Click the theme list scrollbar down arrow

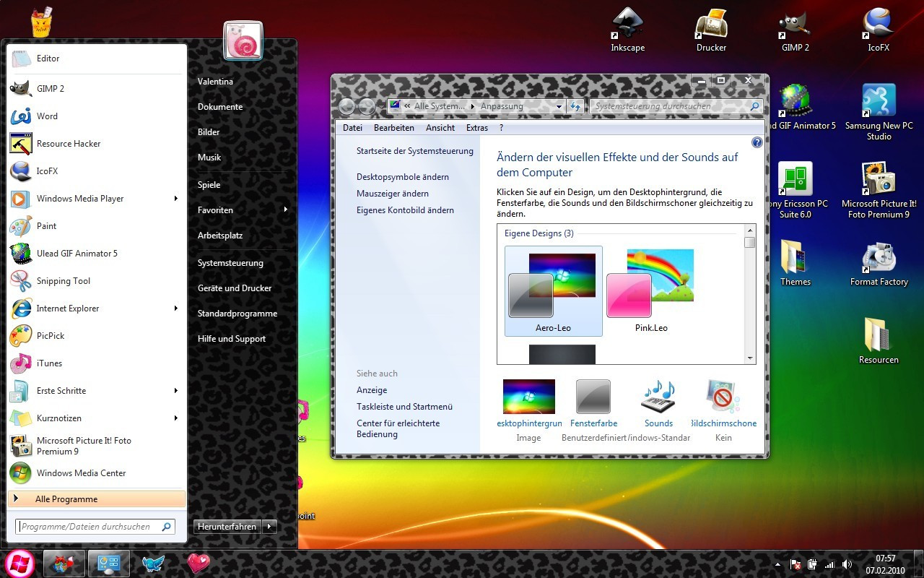(x=750, y=358)
